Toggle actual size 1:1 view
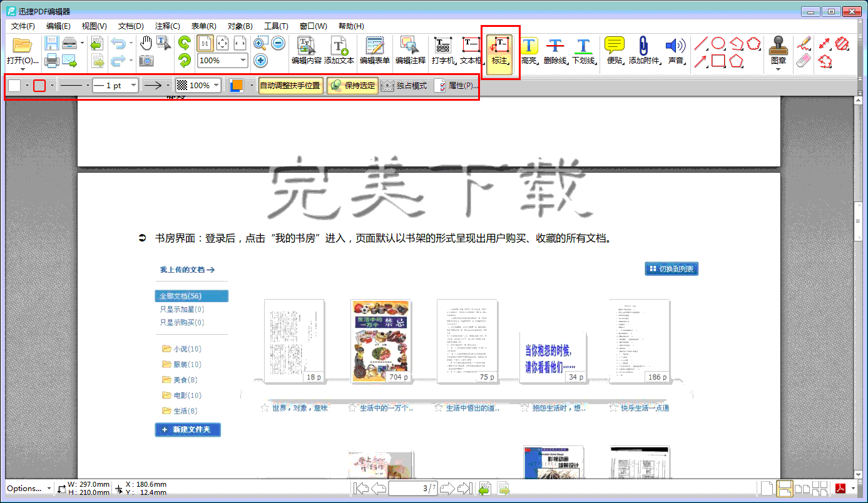Image resolution: width=868 pixels, height=503 pixels. 205,43
